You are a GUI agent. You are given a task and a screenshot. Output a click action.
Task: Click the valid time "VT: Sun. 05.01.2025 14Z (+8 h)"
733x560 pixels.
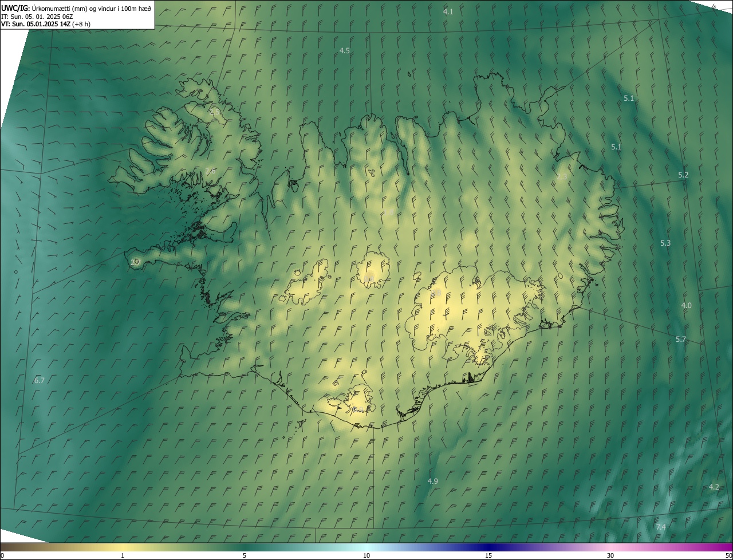pyautogui.click(x=46, y=24)
